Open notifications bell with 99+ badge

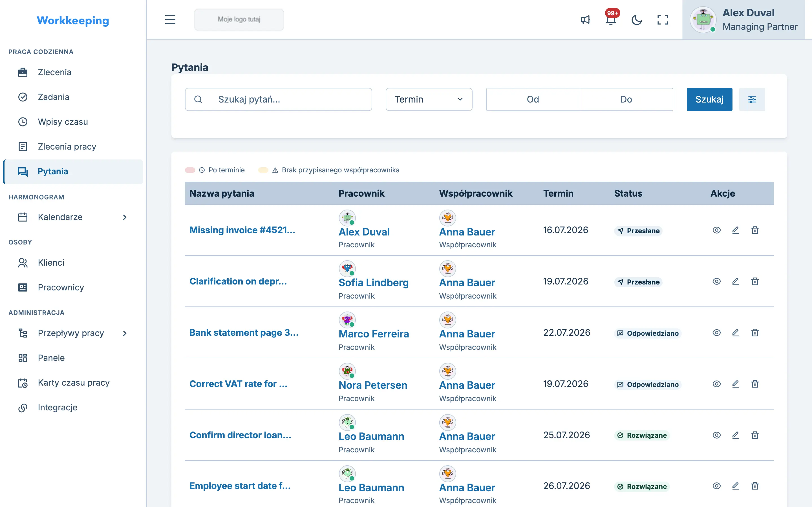point(611,20)
